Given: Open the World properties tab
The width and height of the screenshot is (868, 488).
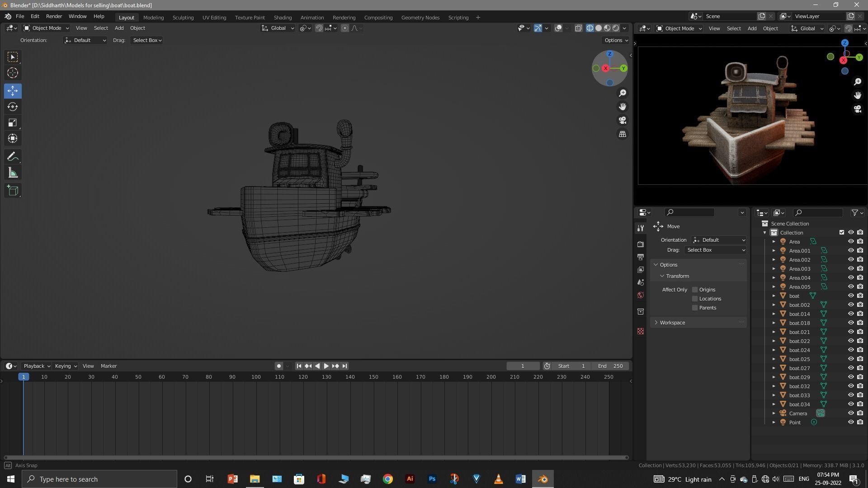Looking at the screenshot, I should click(x=641, y=295).
